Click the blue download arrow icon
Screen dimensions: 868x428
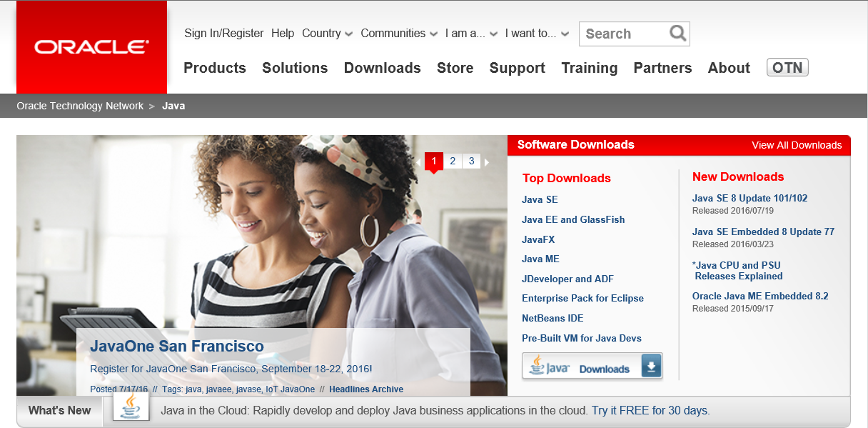(650, 367)
